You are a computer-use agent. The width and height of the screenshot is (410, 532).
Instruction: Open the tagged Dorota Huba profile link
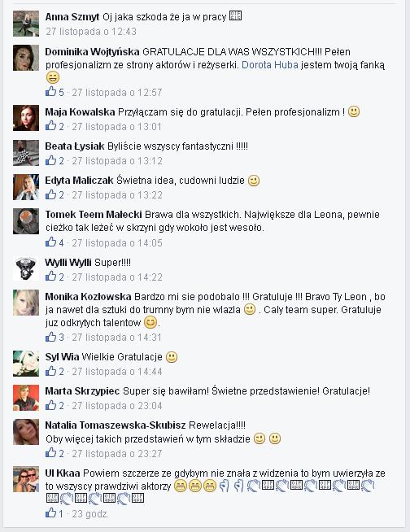tap(270, 65)
